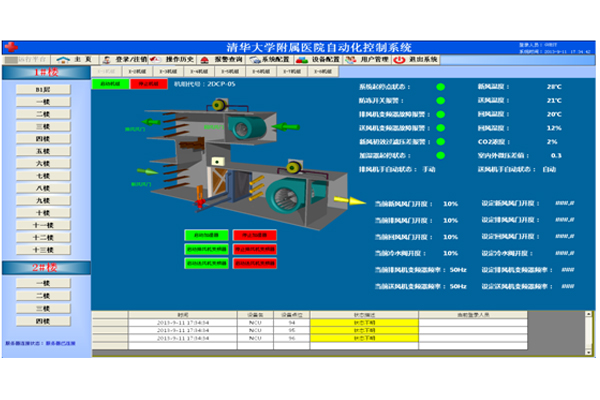Click the alarm table scrollbar up arrow
The image size is (600, 400).
point(589,314)
